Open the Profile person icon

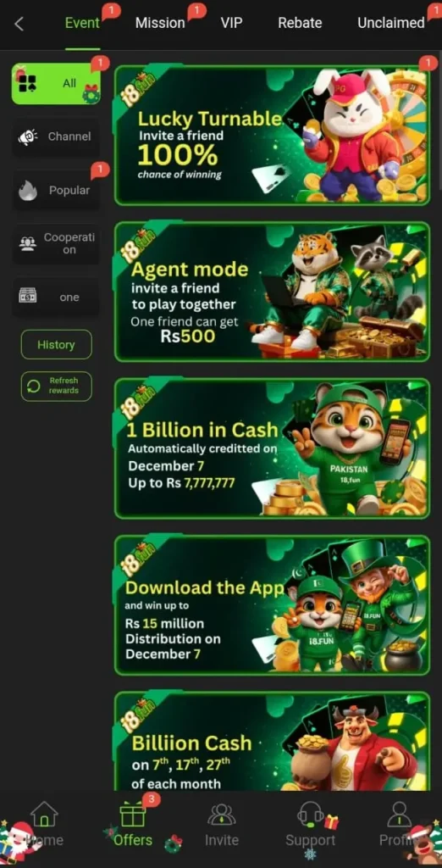click(x=399, y=815)
